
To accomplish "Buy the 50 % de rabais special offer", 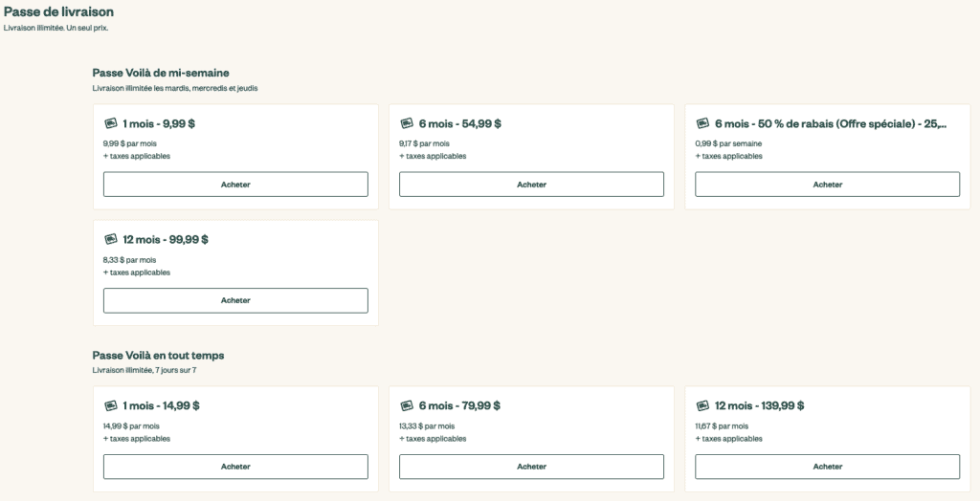I will [x=827, y=185].
